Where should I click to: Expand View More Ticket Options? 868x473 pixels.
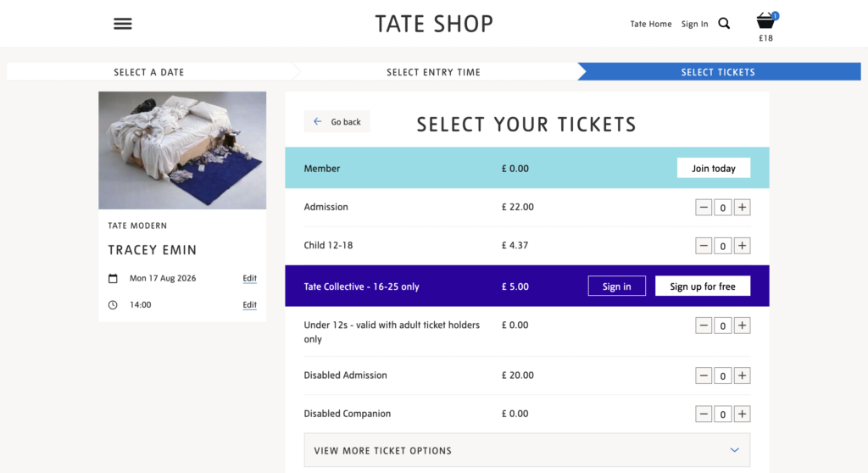point(527,450)
